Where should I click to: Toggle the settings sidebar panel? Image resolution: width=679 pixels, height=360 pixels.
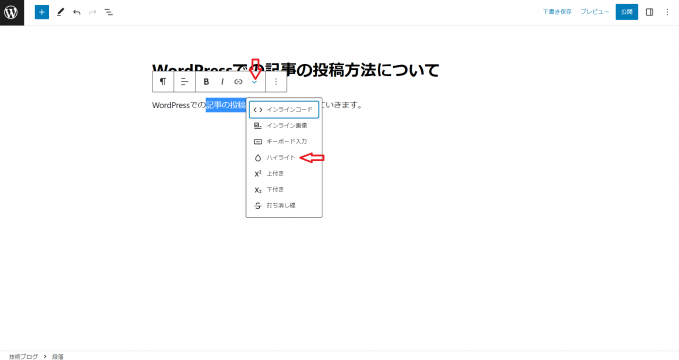(650, 12)
